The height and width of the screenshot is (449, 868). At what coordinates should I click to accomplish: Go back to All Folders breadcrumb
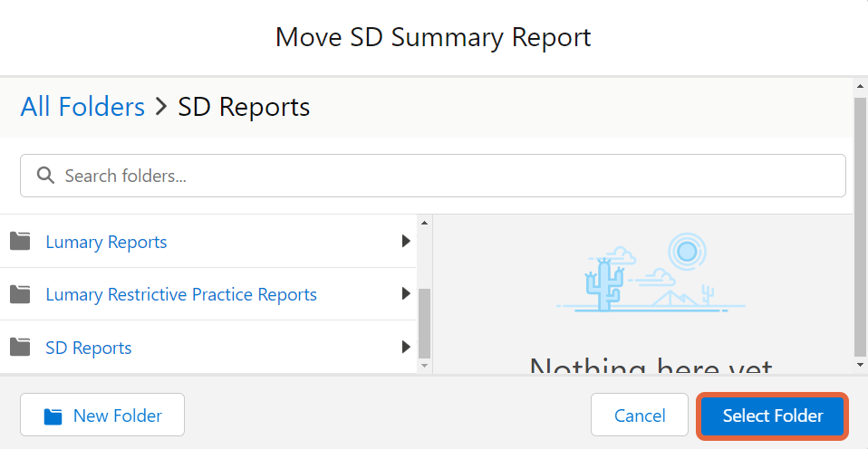(x=82, y=107)
